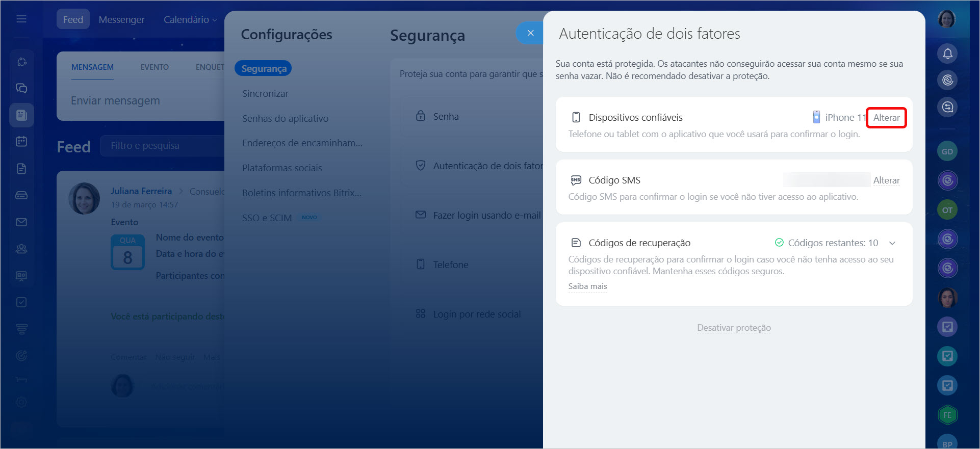Expand the recovery codes chevron
The height and width of the screenshot is (449, 980).
[x=892, y=243]
